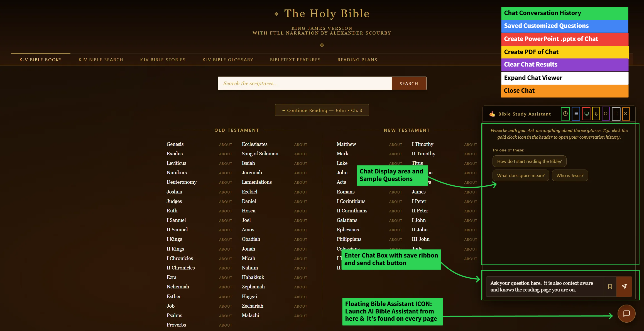This screenshot has width=644, height=331.
Task: Open About link beside Jeremiah
Action: 301,173
